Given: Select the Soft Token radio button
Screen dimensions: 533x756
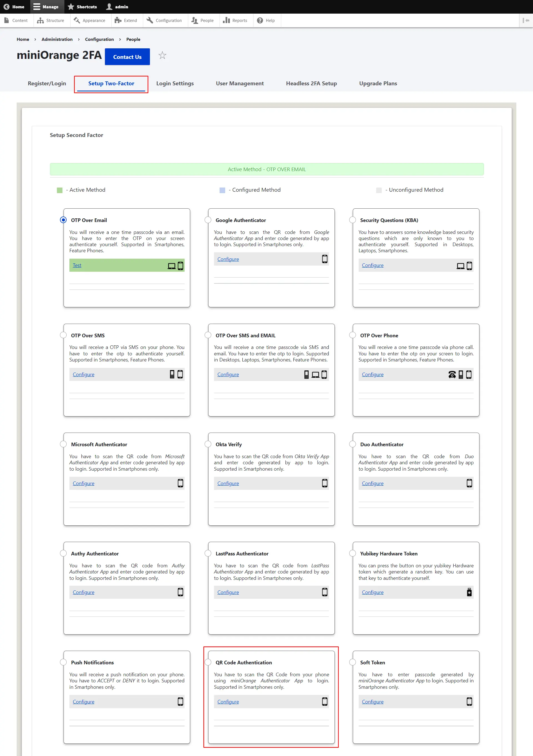Looking at the screenshot, I should [352, 662].
